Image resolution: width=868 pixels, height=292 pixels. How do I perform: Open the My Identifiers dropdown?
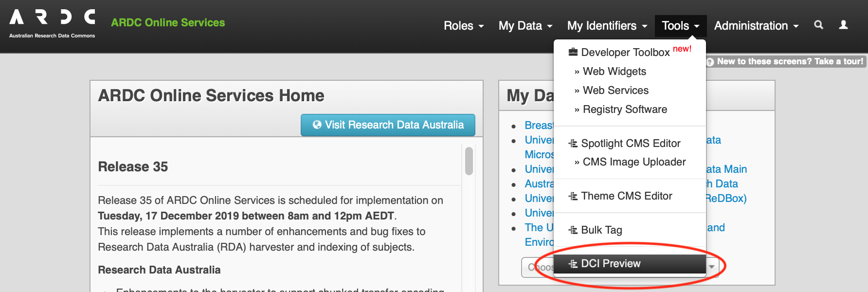coord(607,26)
